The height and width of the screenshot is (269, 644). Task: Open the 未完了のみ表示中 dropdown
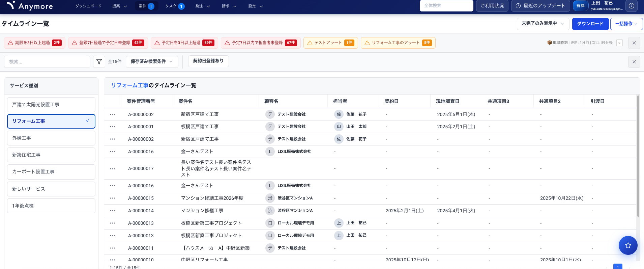click(x=543, y=24)
